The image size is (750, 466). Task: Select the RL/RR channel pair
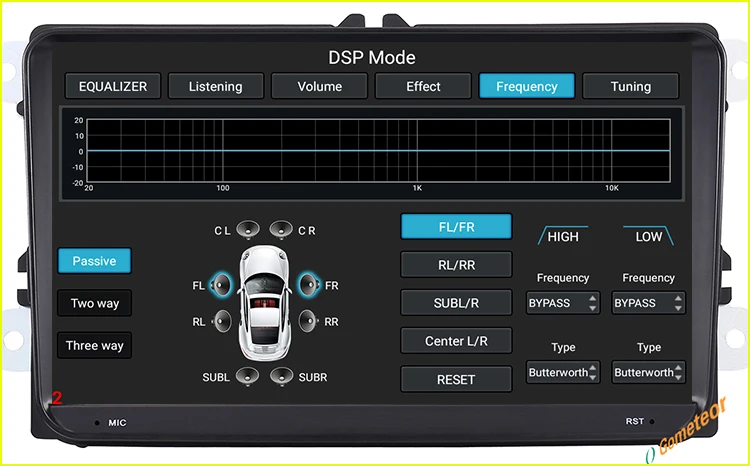tap(456, 265)
